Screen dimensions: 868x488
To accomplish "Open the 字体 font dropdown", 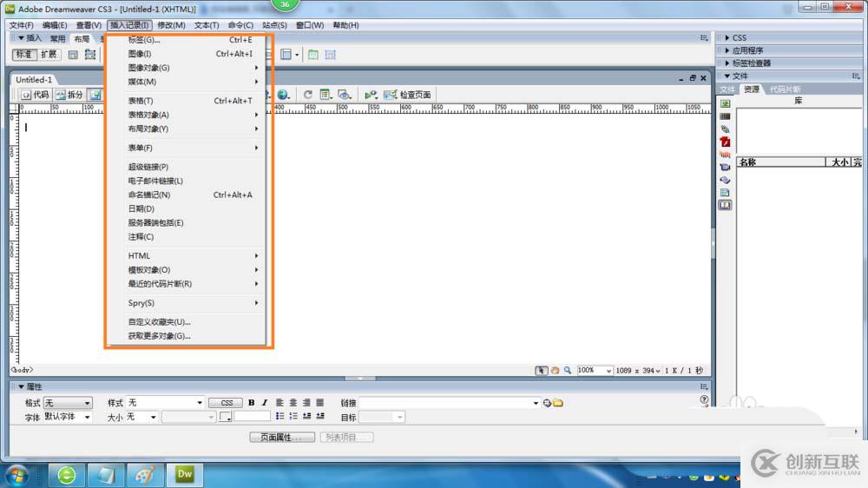I will tap(68, 417).
